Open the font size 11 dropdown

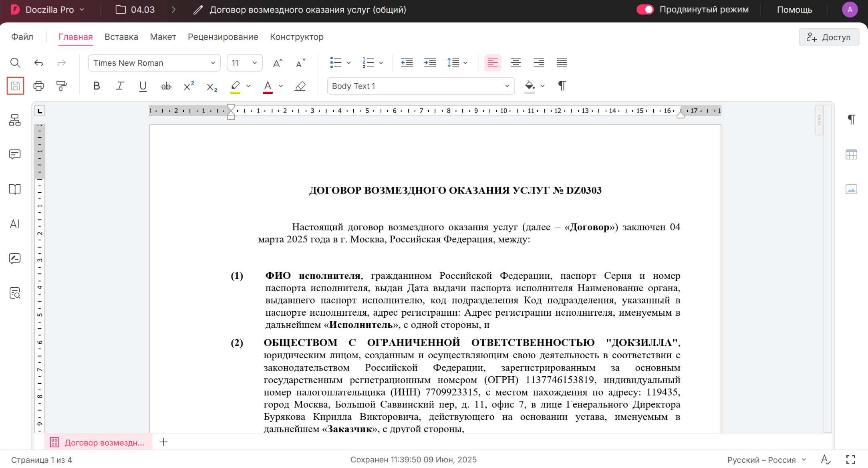[x=244, y=63]
